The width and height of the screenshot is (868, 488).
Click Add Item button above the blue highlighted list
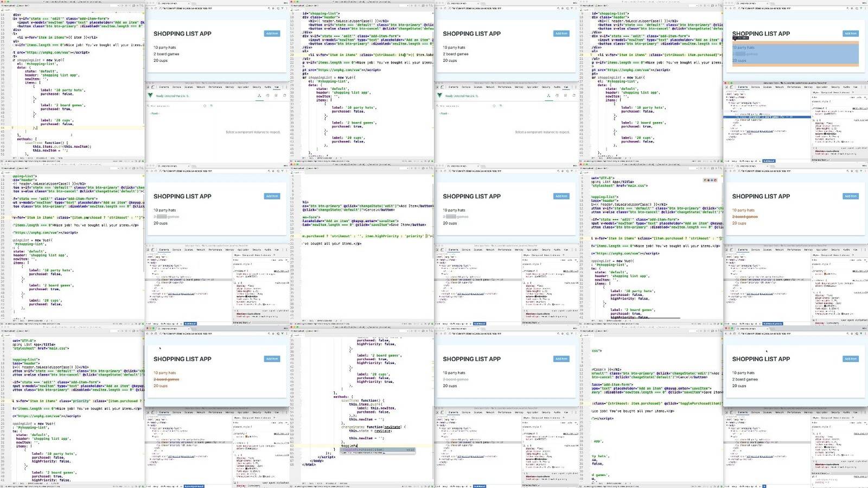click(851, 34)
